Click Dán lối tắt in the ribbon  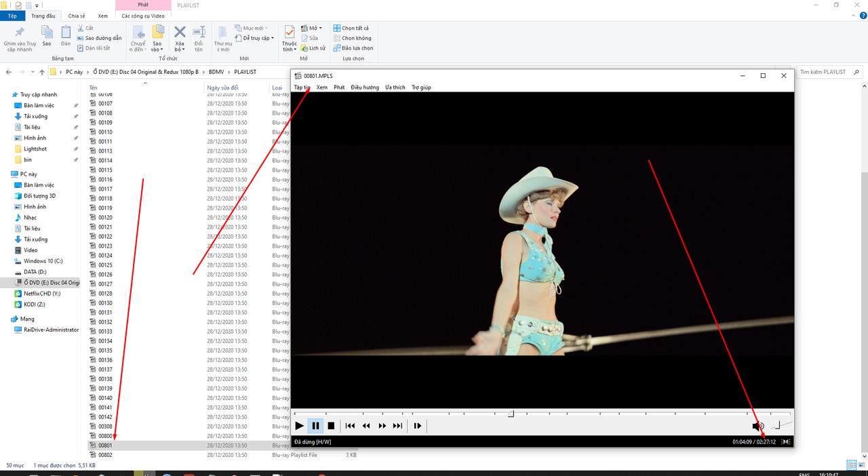(x=94, y=48)
